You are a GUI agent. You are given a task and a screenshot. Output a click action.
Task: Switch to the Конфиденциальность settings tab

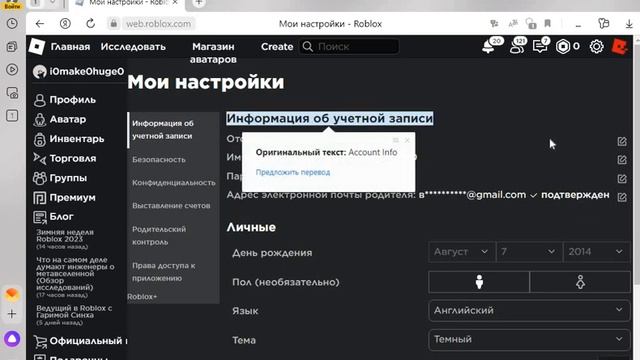click(x=173, y=182)
